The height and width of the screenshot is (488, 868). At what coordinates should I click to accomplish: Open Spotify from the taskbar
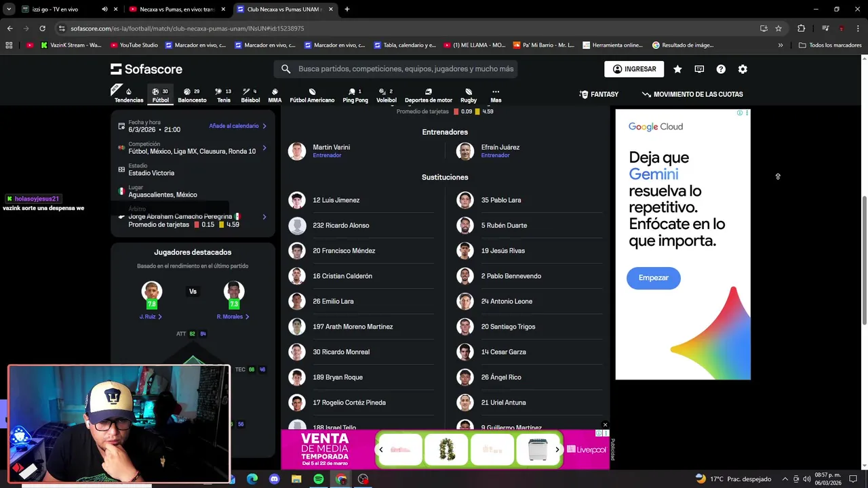tap(319, 479)
